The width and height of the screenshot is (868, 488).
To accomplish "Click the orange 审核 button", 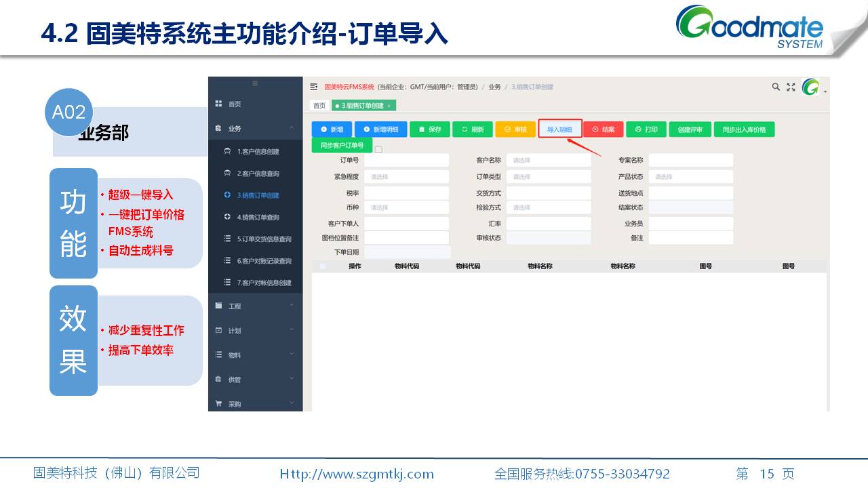I will point(515,129).
